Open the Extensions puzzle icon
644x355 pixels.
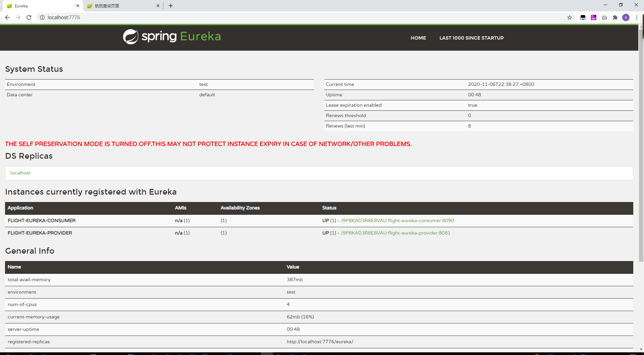(615, 17)
